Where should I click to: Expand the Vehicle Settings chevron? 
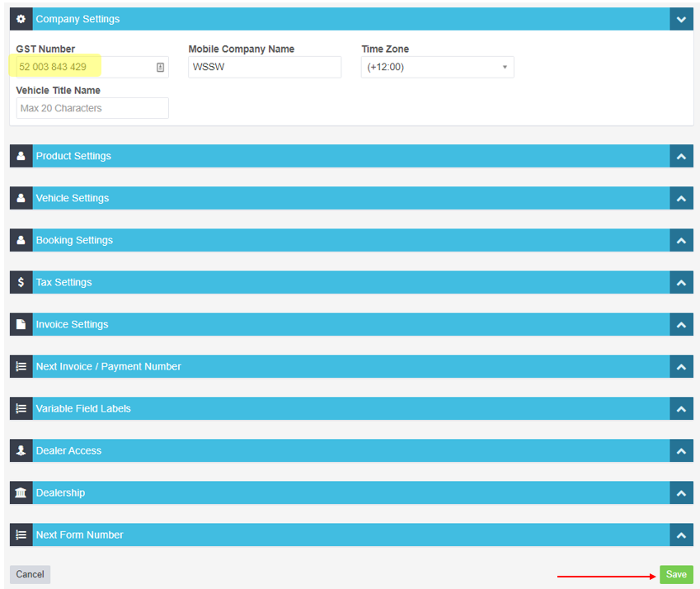tap(681, 198)
